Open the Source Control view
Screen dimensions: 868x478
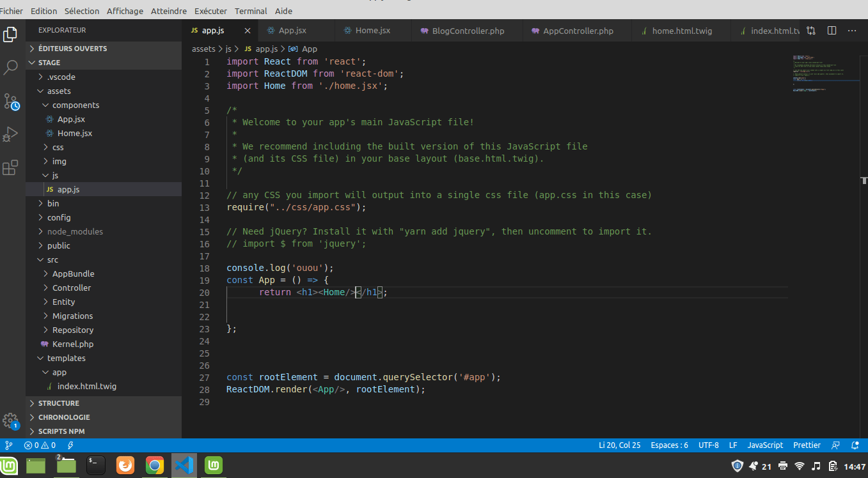pos(11,101)
